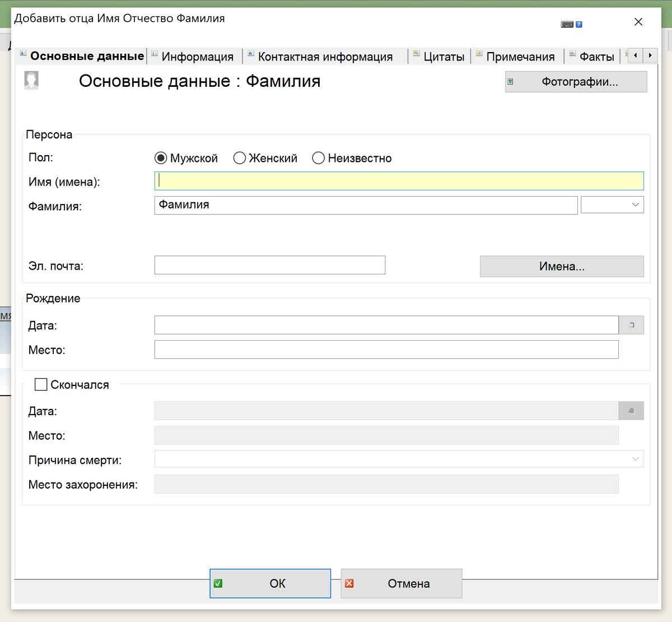
Task: Tick the Скончался checkbox
Action: pos(41,384)
